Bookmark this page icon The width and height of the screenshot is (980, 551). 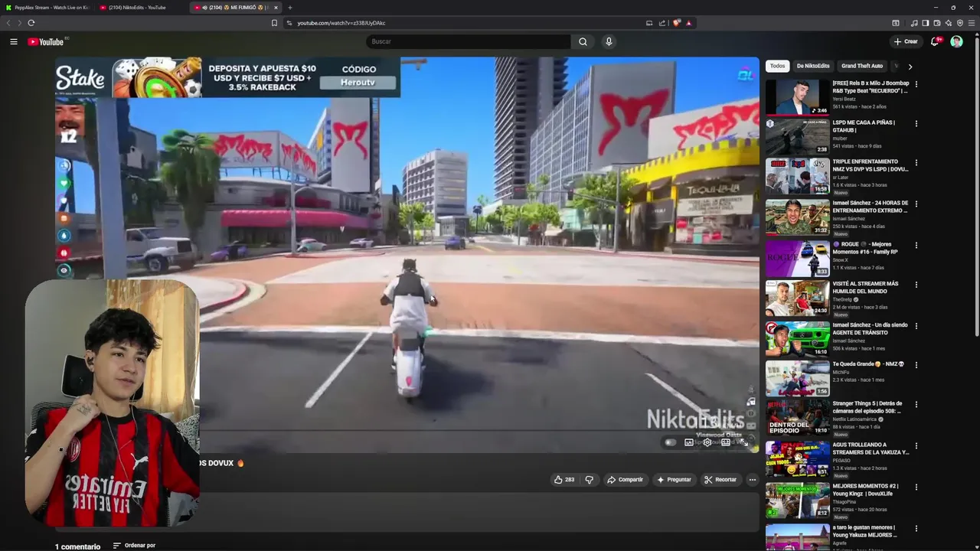point(274,23)
